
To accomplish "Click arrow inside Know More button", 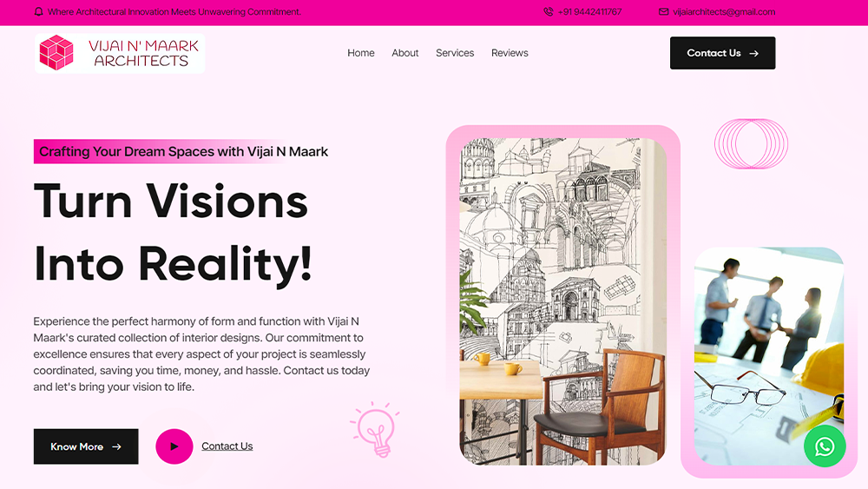I will click(116, 447).
